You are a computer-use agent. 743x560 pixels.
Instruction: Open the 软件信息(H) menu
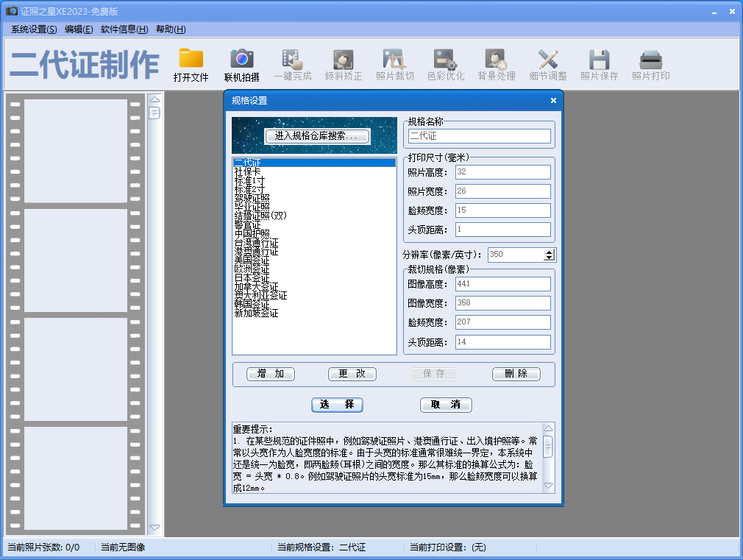pos(124,29)
